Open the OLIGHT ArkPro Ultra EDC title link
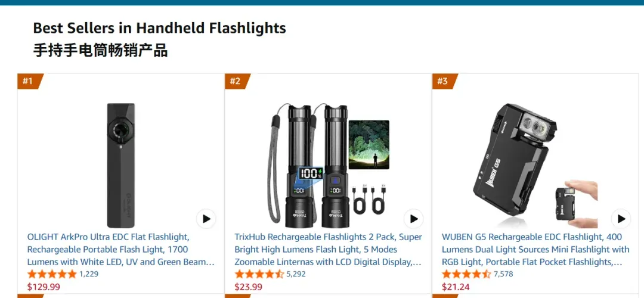644x298 pixels. (x=120, y=250)
